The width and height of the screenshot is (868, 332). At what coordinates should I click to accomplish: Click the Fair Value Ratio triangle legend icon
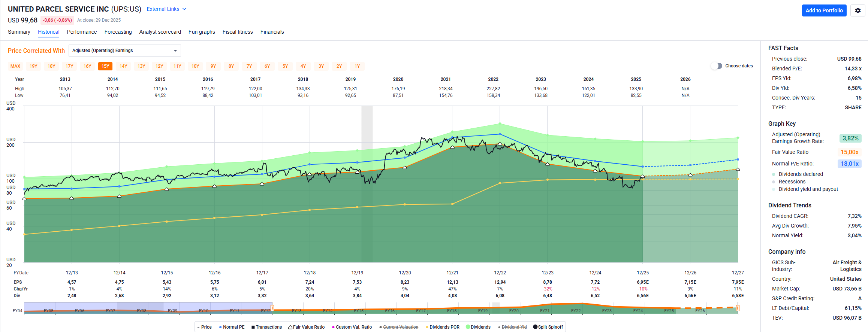[290, 327]
